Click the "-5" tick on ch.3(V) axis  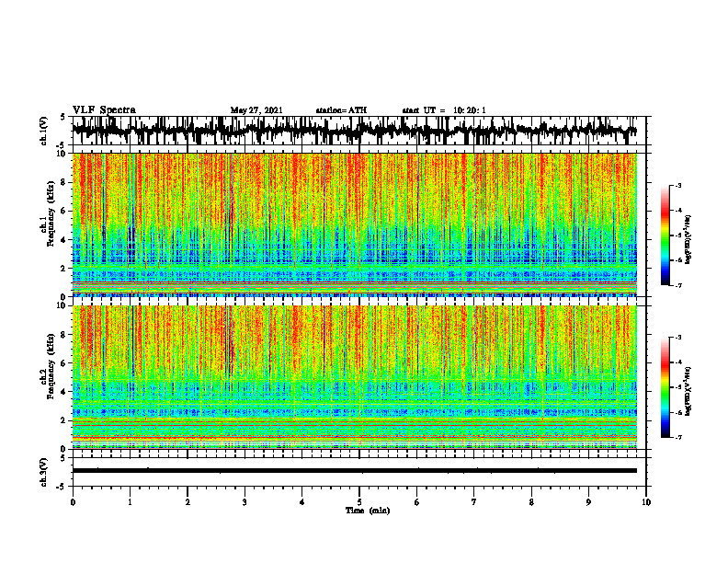(62, 487)
